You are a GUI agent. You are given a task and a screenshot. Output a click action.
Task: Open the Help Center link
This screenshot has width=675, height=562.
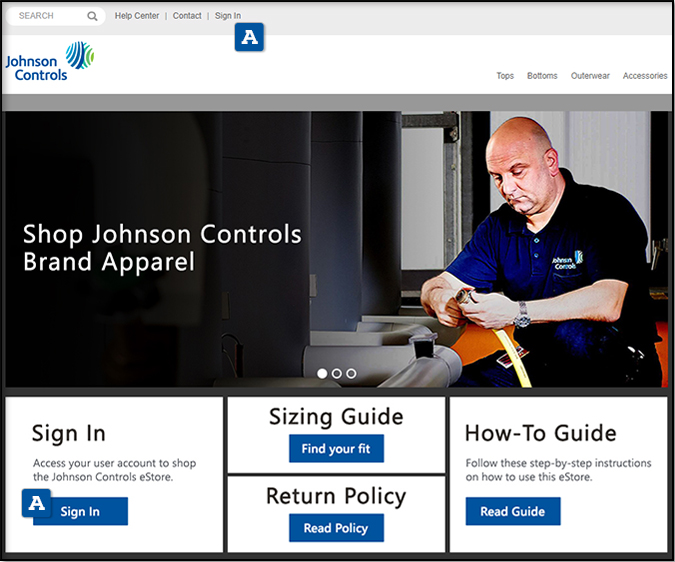click(137, 16)
